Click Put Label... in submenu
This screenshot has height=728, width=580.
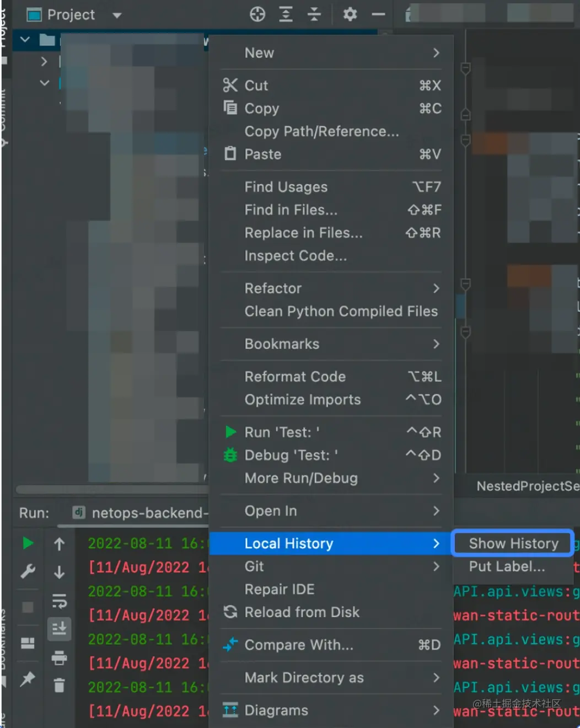513,566
